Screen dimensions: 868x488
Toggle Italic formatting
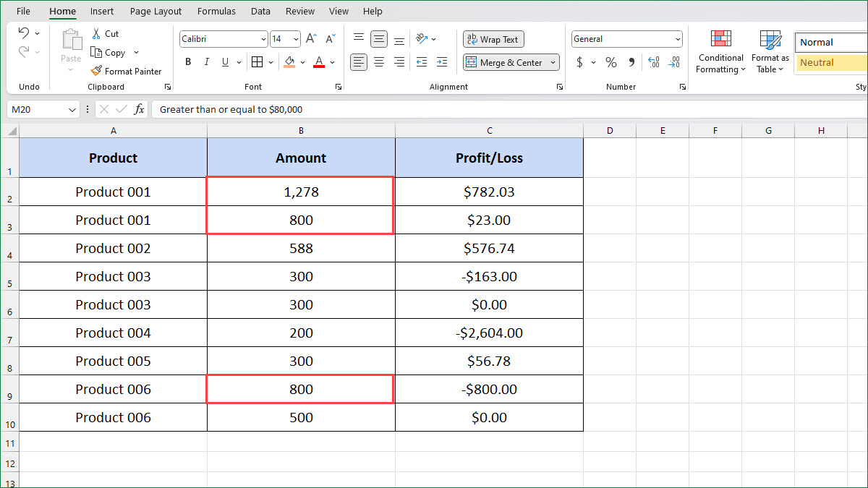coord(208,63)
